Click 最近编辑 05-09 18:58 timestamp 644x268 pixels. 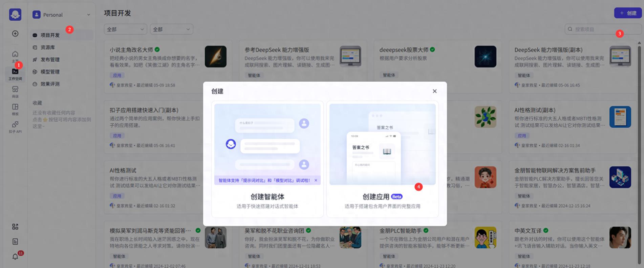point(156,85)
